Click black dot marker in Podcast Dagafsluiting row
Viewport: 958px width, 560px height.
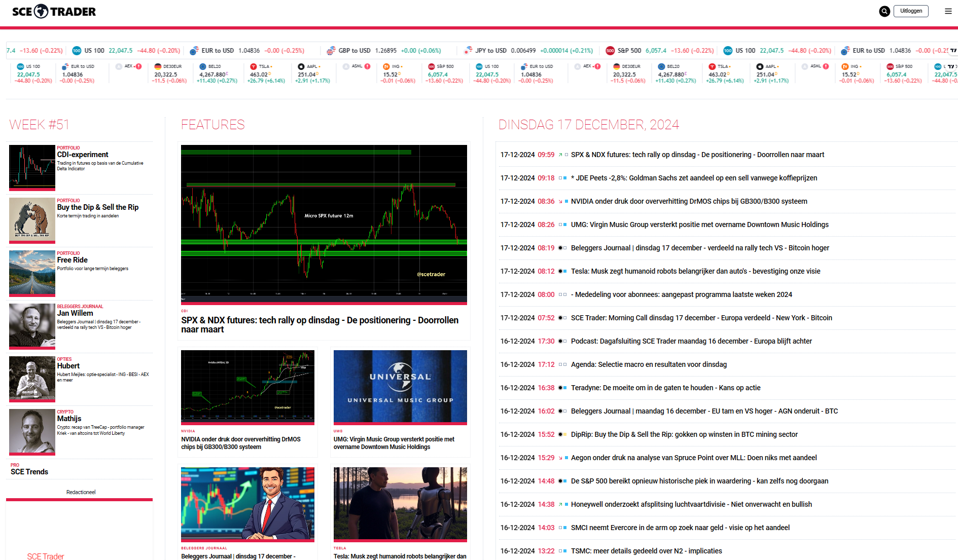click(x=560, y=342)
